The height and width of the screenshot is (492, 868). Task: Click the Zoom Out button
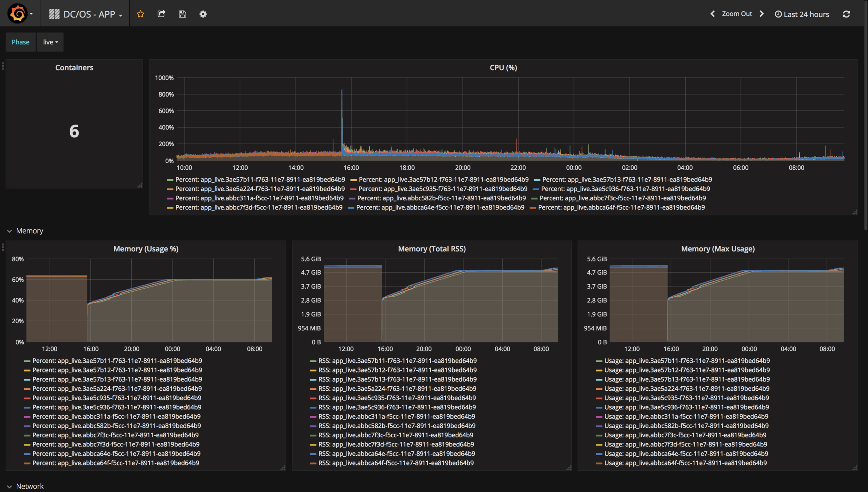(x=737, y=14)
